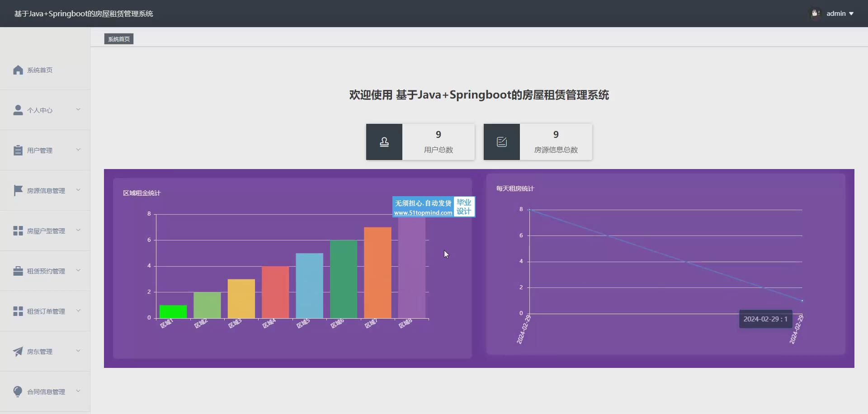Expand 房屋户型管理 with its chevron
The image size is (868, 414).
[x=78, y=231]
